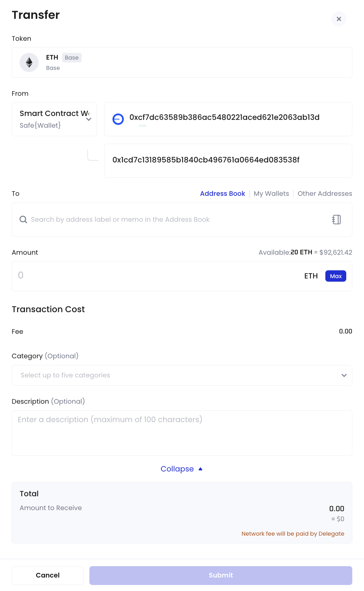Open the Category select dropdown
This screenshot has height=591, width=364.
point(182,375)
